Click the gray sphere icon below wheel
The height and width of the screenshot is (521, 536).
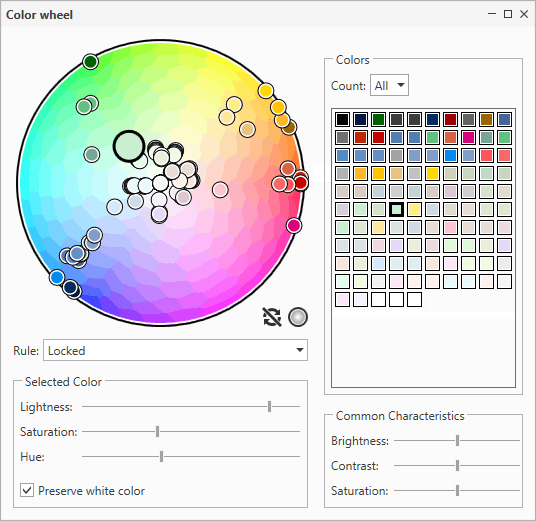click(x=298, y=317)
